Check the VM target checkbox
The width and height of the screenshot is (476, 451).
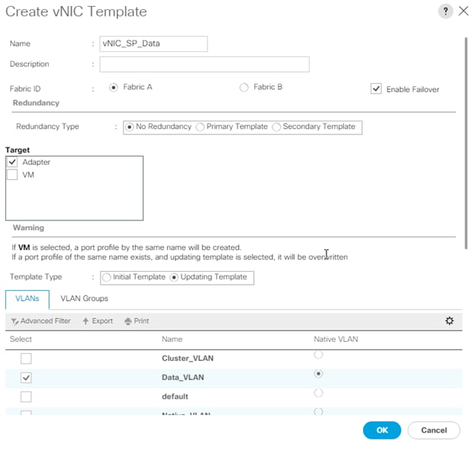click(12, 175)
